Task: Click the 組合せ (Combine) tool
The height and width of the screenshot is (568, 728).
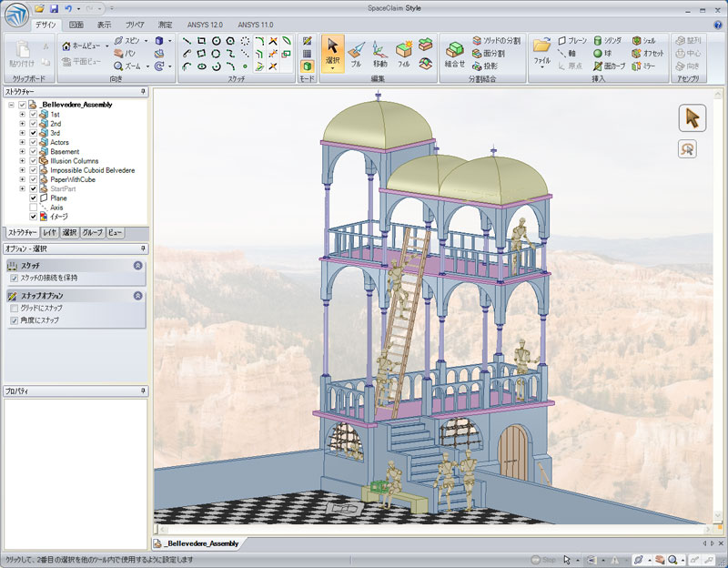Action: [x=455, y=53]
